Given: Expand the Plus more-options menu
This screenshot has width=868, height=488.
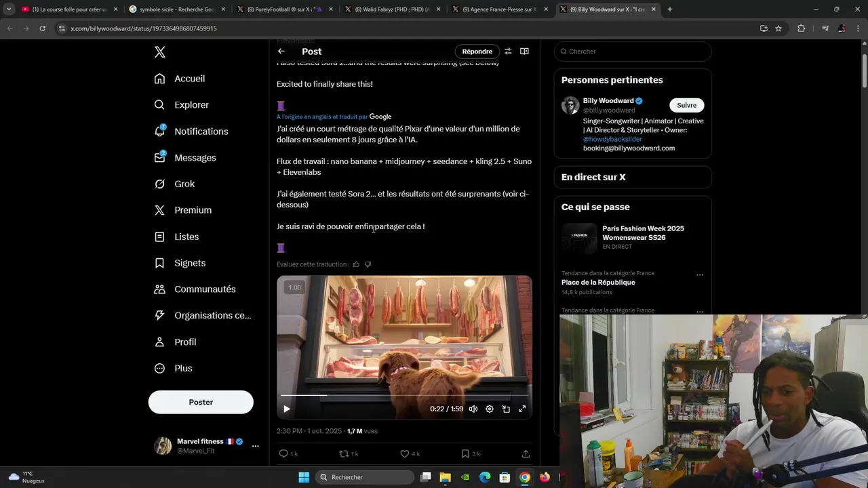Looking at the screenshot, I should [x=173, y=368].
